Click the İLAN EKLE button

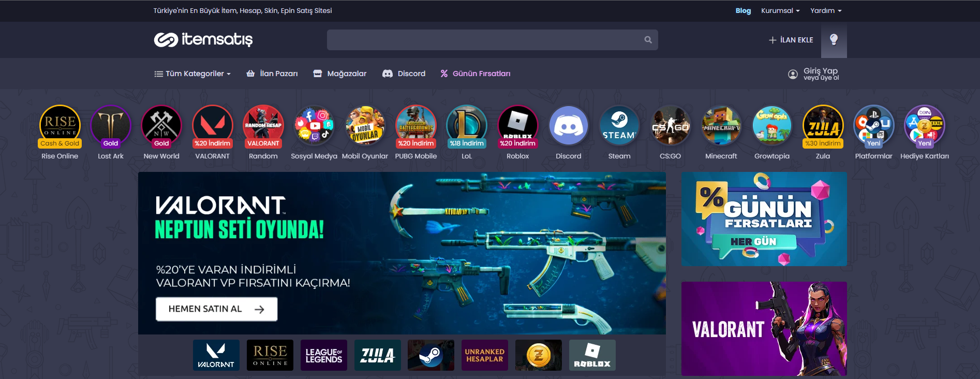[x=791, y=40]
